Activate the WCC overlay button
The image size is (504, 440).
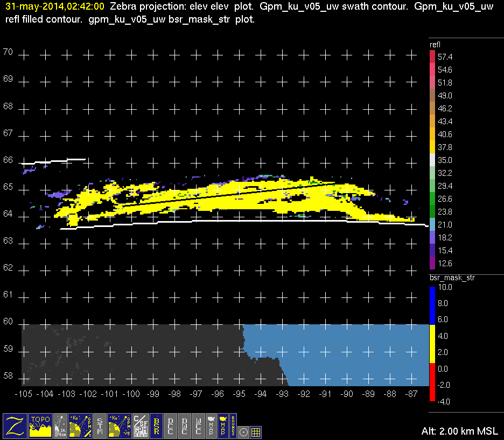tap(198, 426)
